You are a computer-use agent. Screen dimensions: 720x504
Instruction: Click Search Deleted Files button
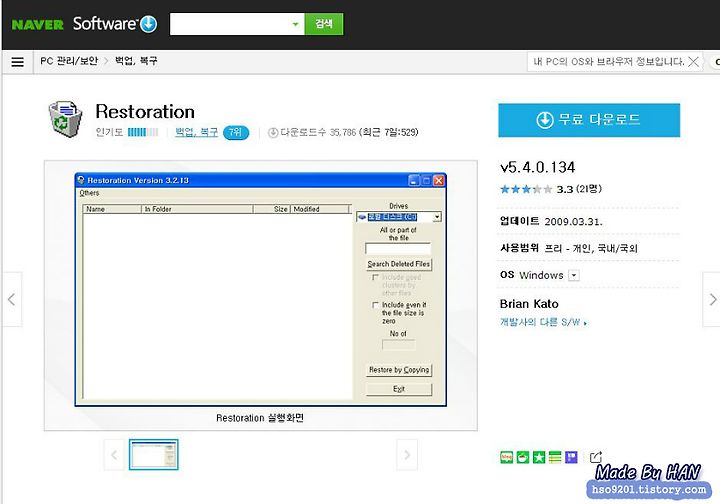(399, 264)
